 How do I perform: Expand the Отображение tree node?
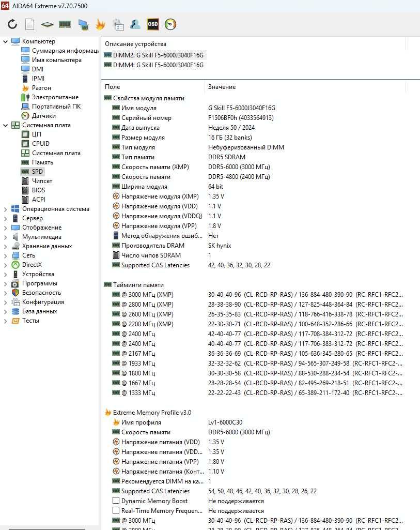[x=5, y=228]
